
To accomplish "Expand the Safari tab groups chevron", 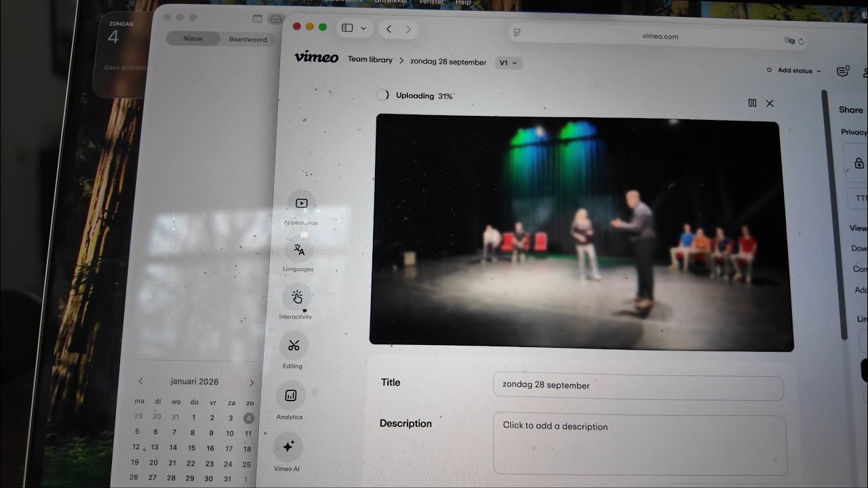I will [364, 28].
